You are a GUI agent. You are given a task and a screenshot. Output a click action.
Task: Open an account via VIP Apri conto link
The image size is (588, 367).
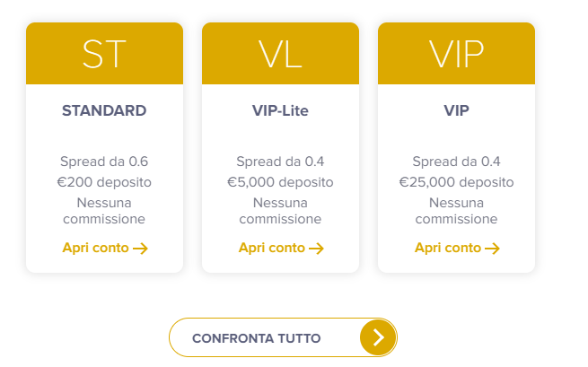click(x=457, y=248)
